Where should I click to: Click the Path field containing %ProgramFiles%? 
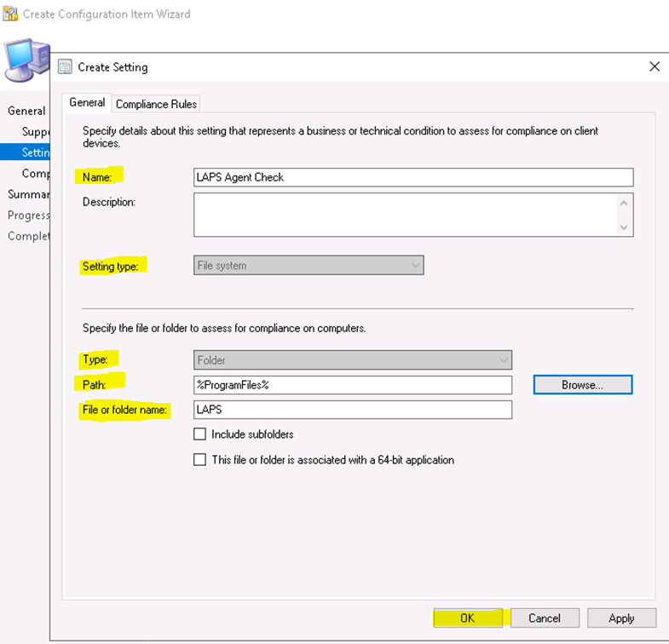click(353, 385)
